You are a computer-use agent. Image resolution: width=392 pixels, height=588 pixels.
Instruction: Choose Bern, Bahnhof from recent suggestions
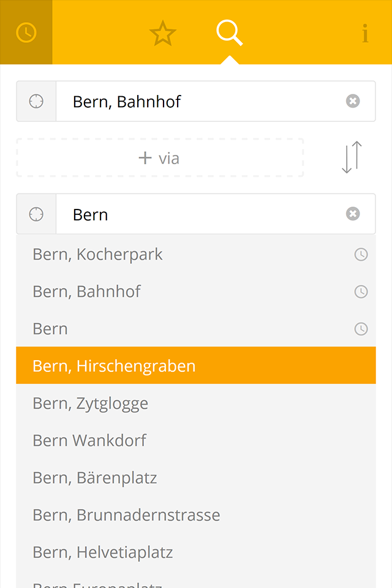pyautogui.click(x=196, y=292)
